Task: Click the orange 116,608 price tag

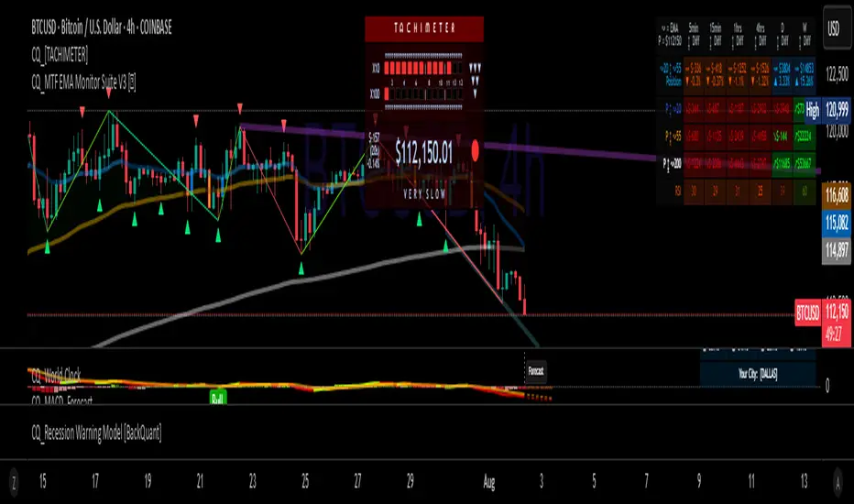Action: (x=837, y=194)
